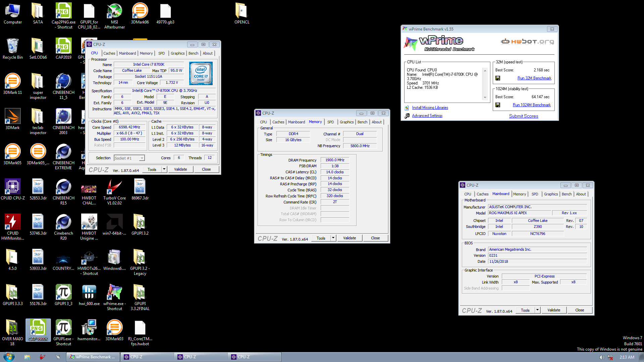Open hwi_600.exe desktop icon
Viewport: 644px width, 362px height.
(x=89, y=295)
